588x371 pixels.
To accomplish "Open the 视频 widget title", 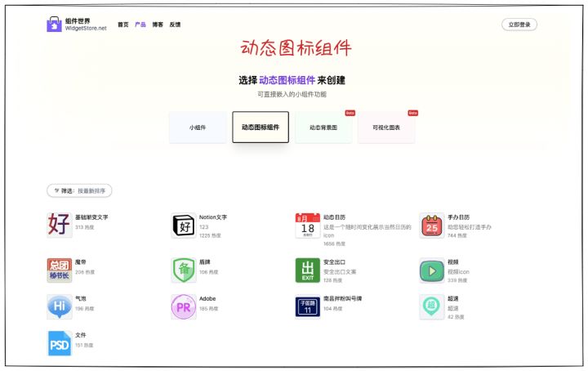I will [453, 261].
